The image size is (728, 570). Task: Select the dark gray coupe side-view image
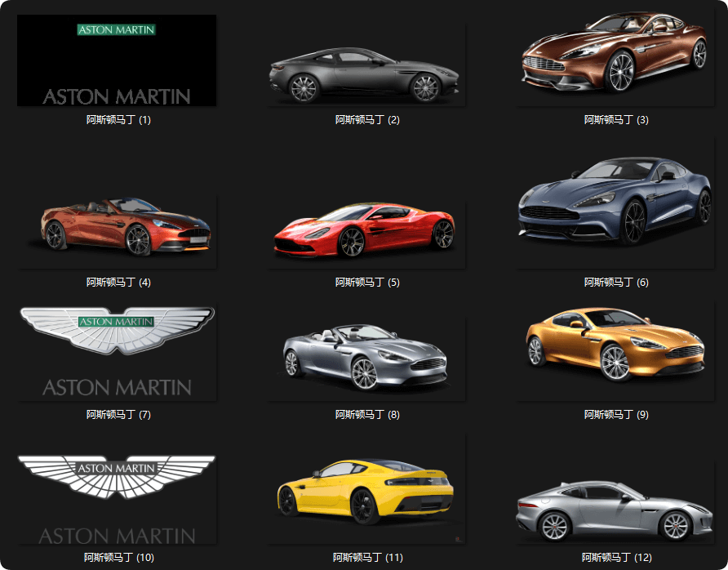[x=366, y=75]
